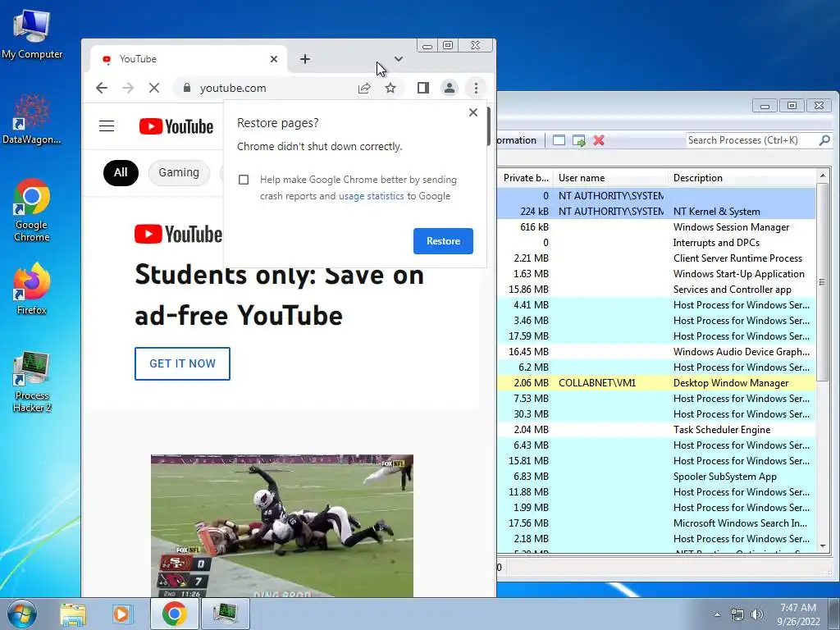This screenshot has width=840, height=630.
Task: Open Windows Media Player from the taskbar
Action: point(123,614)
